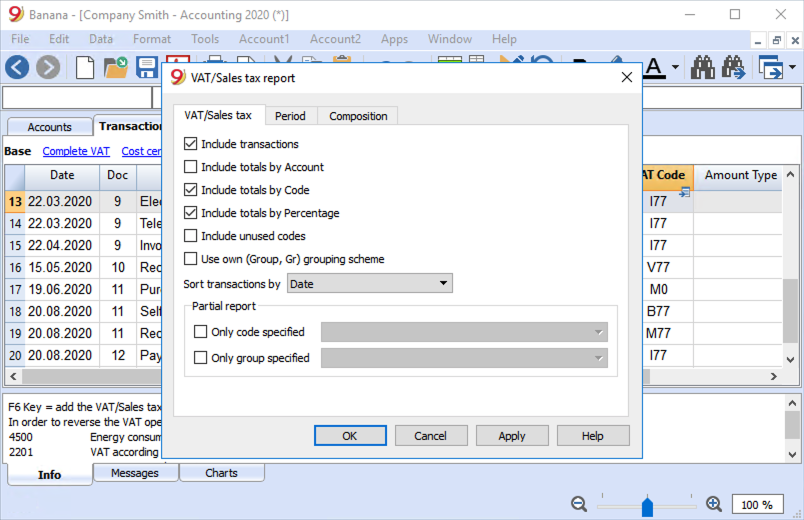Save the file with the floppy disk icon
804x520 pixels.
coord(147,67)
